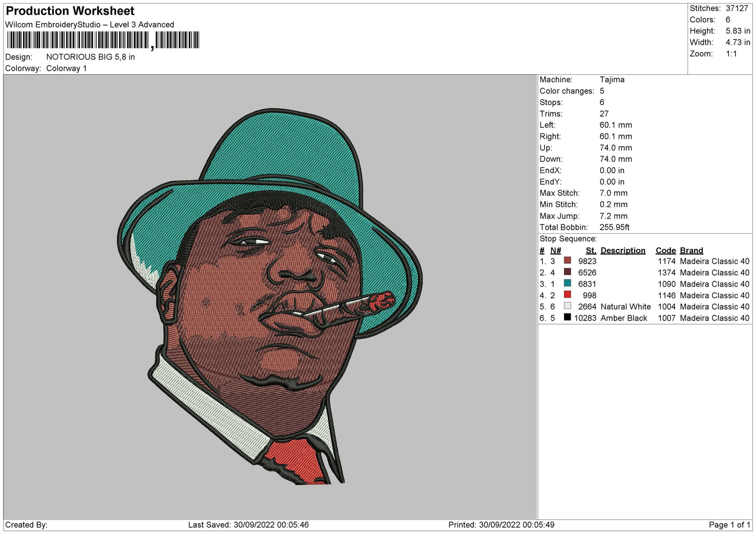Select the red swatch for code 1146
This screenshot has height=534, width=756.
click(567, 295)
